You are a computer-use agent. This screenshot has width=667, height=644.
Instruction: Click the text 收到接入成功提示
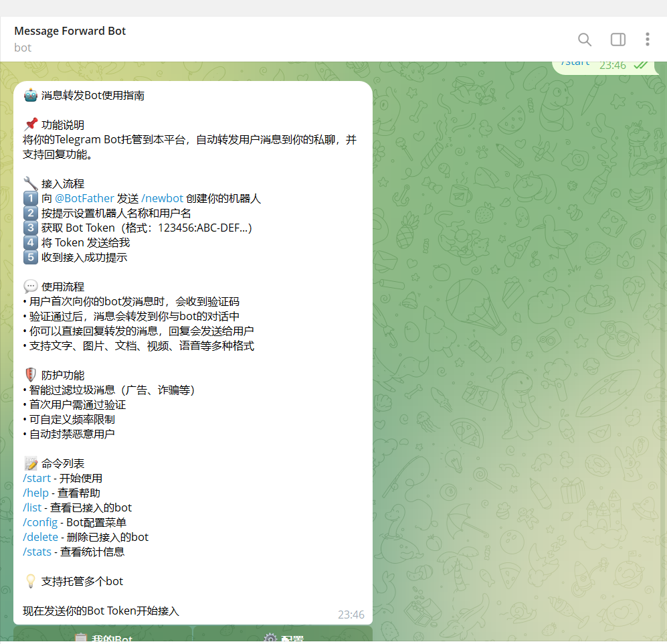(x=84, y=258)
